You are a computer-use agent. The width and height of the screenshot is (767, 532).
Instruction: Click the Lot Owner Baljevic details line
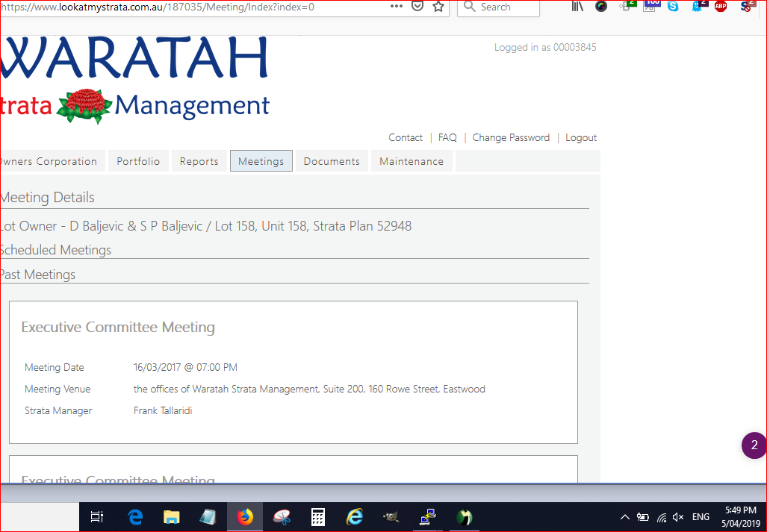point(206,226)
